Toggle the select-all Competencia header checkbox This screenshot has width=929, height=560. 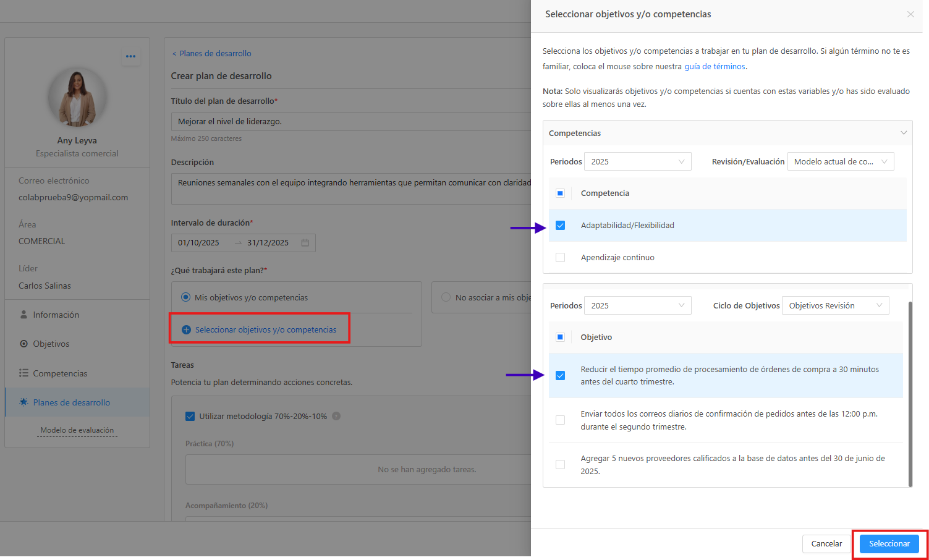(x=560, y=193)
